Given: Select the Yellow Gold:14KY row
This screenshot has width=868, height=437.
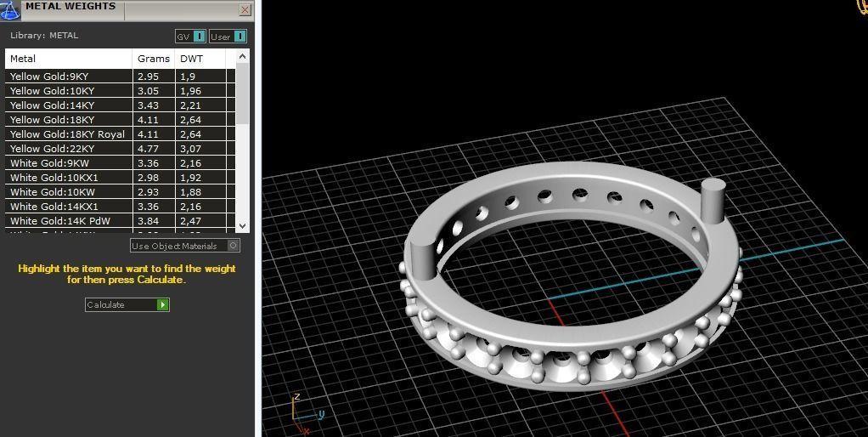Looking at the screenshot, I should 120,105.
